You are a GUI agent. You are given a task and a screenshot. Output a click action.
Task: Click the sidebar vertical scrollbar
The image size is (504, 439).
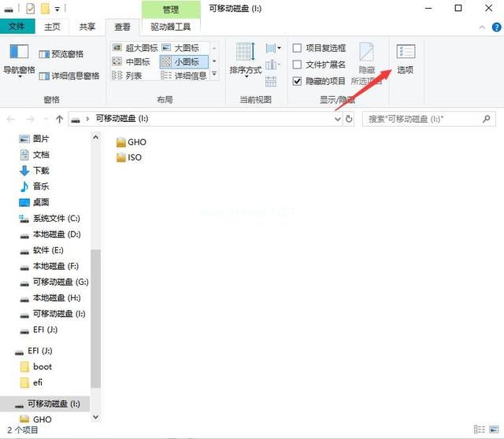pyautogui.click(x=96, y=315)
